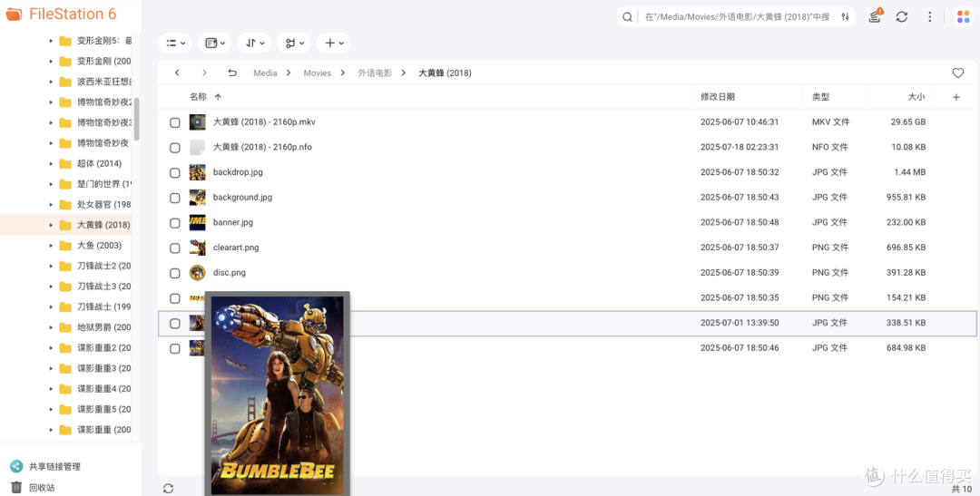Click the Bumblebee poster preview image

coord(278,395)
